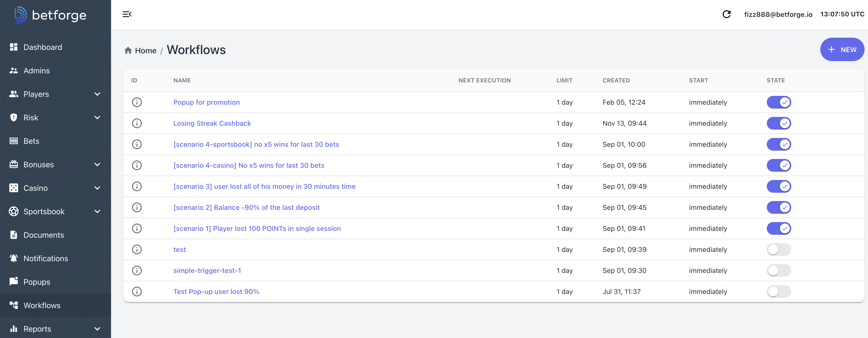868x338 pixels.
Task: Expand the Players menu chevron
Action: 97,94
